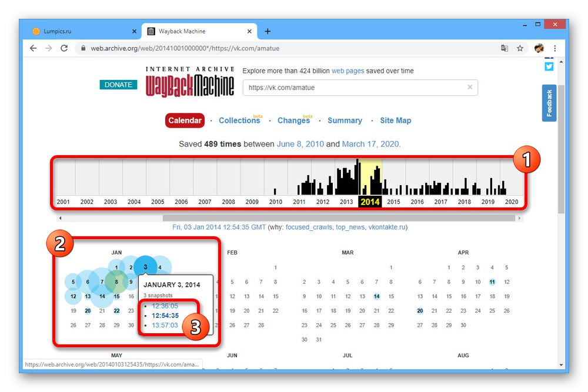Bookmark this page with star icon
The height and width of the screenshot is (392, 588).
pos(520,48)
